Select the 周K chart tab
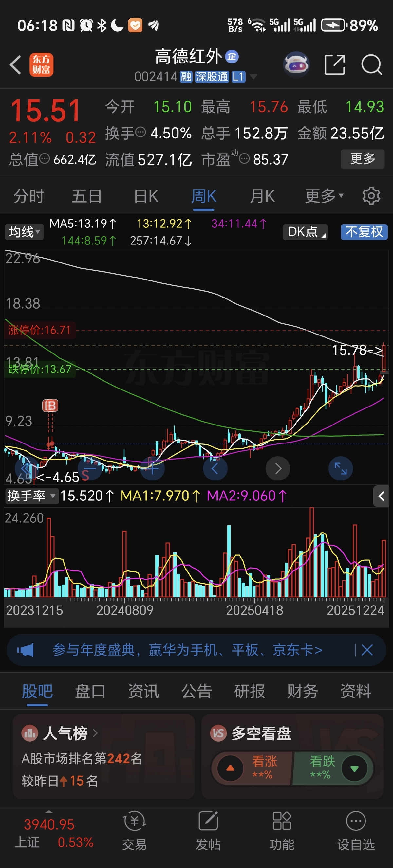This screenshot has height=868, width=393. (x=204, y=196)
